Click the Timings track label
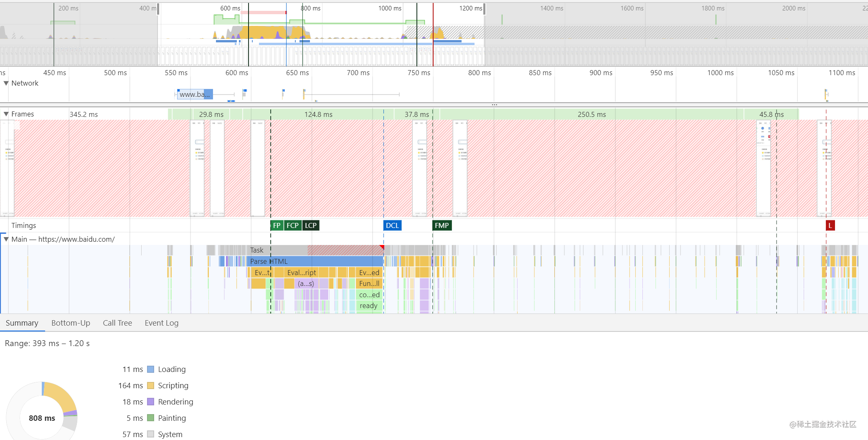Image resolution: width=868 pixels, height=440 pixels. (x=23, y=225)
